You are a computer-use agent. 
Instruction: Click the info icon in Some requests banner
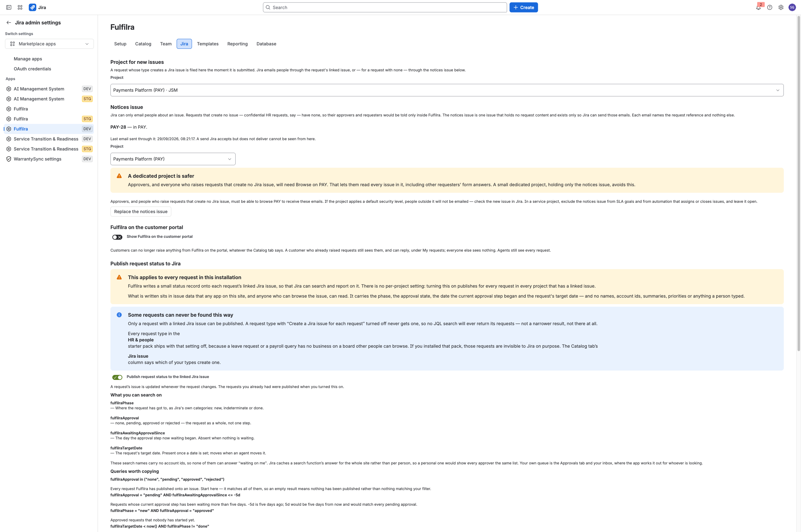tap(119, 315)
